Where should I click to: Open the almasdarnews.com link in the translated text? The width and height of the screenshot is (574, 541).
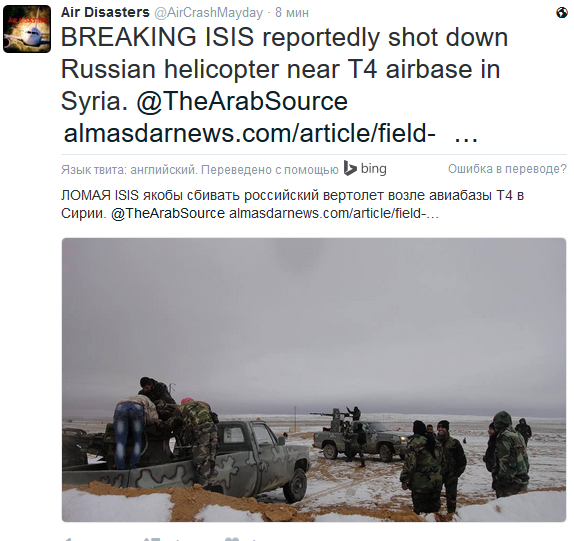click(333, 213)
